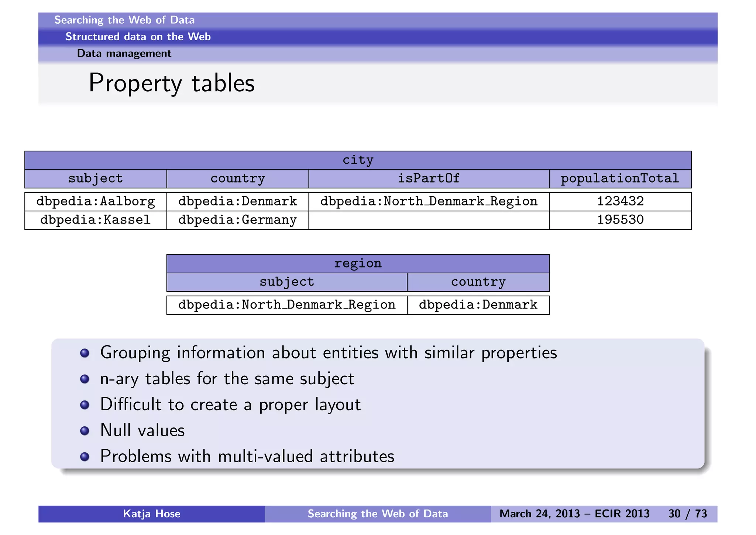Click the bullet 'Grouping information about entities'
This screenshot has width=756, height=535.
[x=329, y=353]
